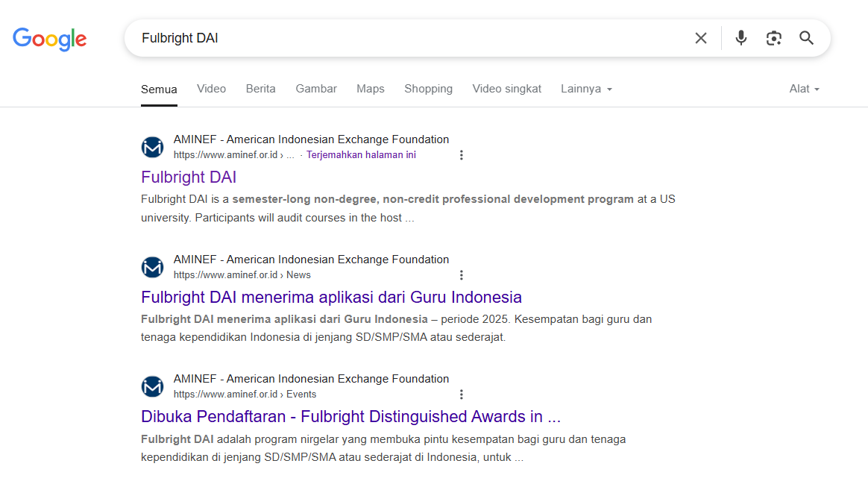The image size is (868, 487).
Task: Click AMINEF favicon of Dibuka Pendaftaran result
Action: point(152,386)
